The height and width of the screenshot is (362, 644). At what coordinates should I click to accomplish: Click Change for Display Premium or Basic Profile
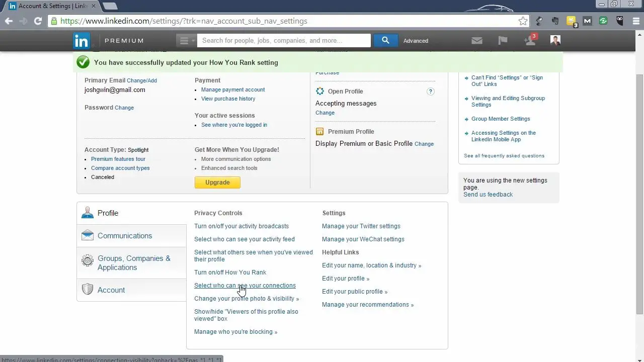(424, 144)
